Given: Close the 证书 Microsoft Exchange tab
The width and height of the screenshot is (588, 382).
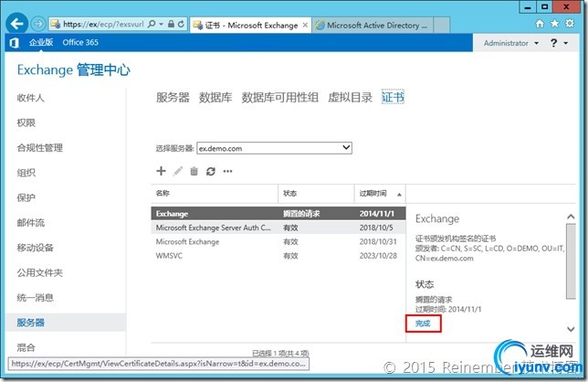Looking at the screenshot, I should (305, 26).
